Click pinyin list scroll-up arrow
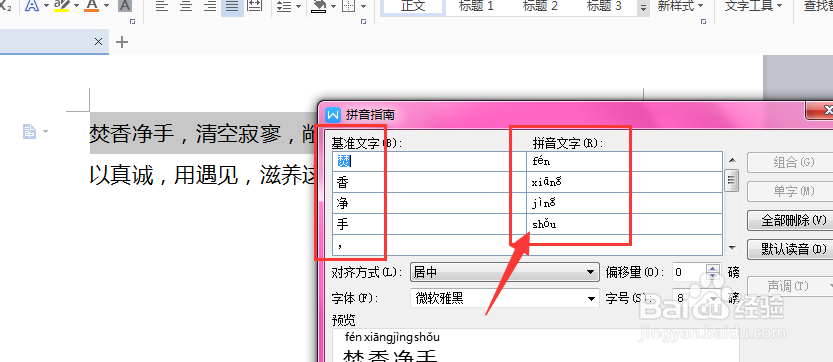The width and height of the screenshot is (833, 362). click(733, 159)
